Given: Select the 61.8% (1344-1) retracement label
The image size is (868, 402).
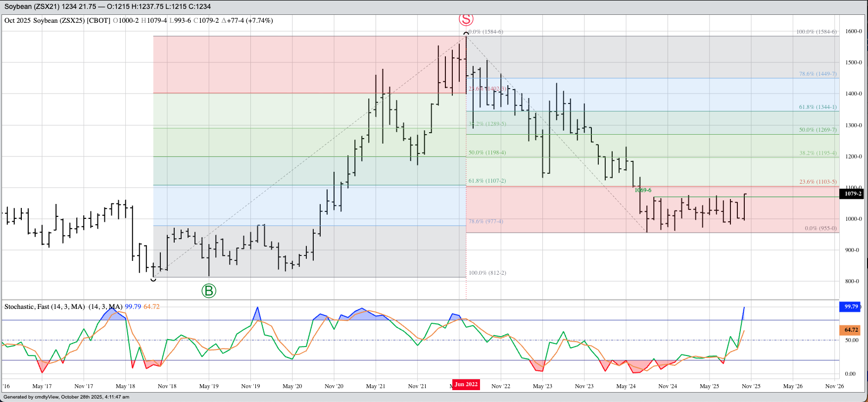Looking at the screenshot, I should point(818,107).
